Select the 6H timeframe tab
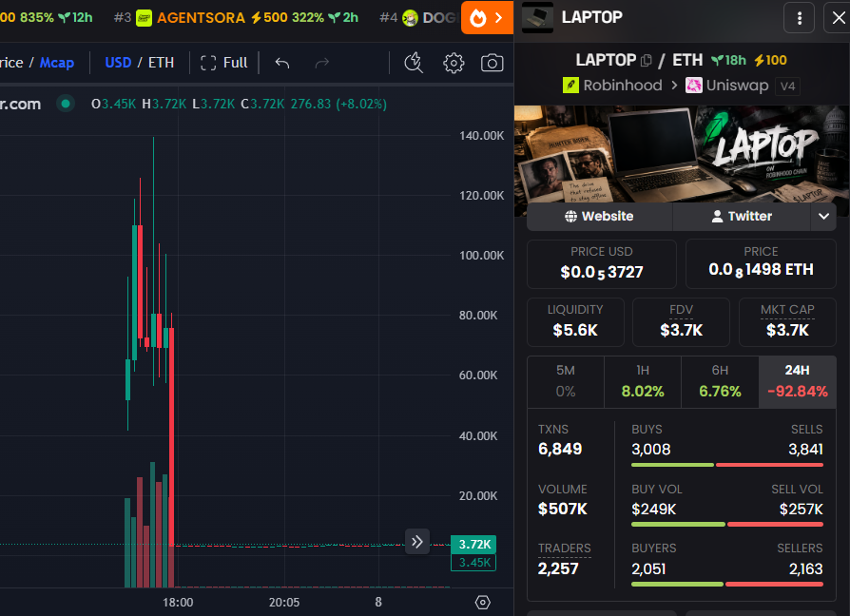 click(720, 381)
